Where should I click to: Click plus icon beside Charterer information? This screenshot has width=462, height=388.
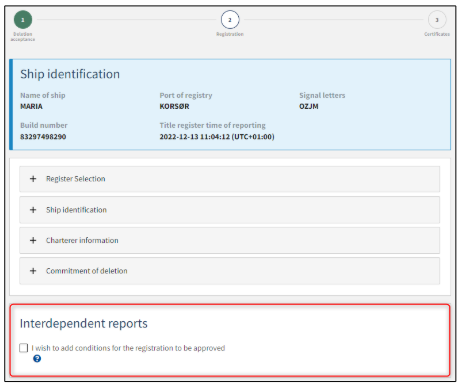[x=33, y=240]
